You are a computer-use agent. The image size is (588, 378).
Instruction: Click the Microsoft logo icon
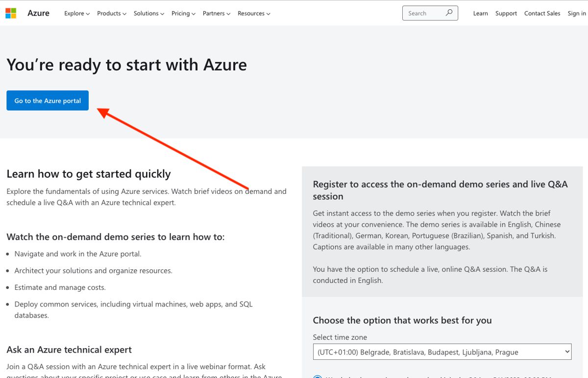click(x=11, y=13)
